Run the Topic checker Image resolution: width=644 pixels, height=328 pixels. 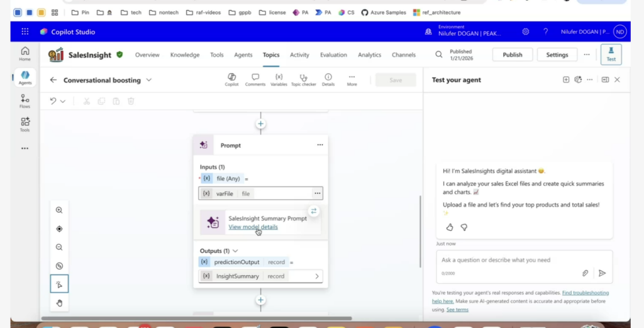pyautogui.click(x=304, y=77)
